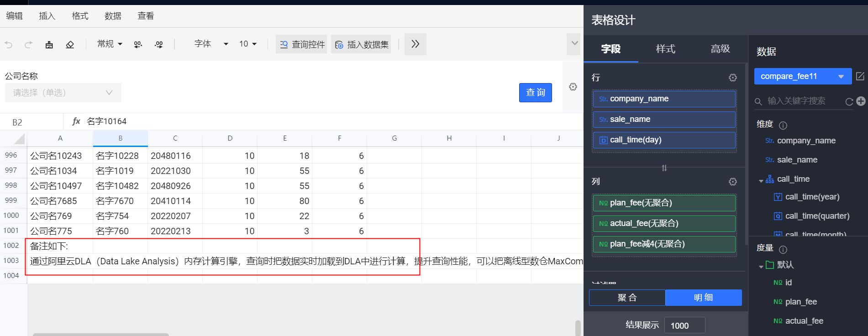Swap rows and columns with exchange icon

click(x=664, y=168)
